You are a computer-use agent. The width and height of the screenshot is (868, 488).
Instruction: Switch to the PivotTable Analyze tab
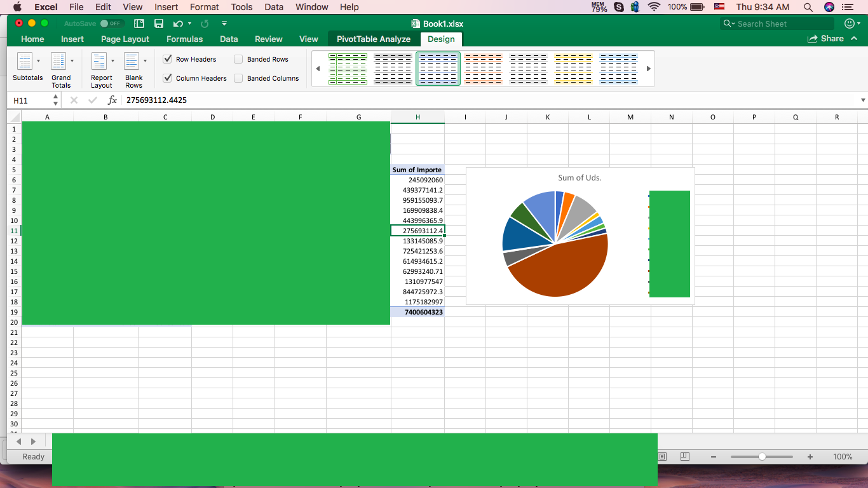374,39
